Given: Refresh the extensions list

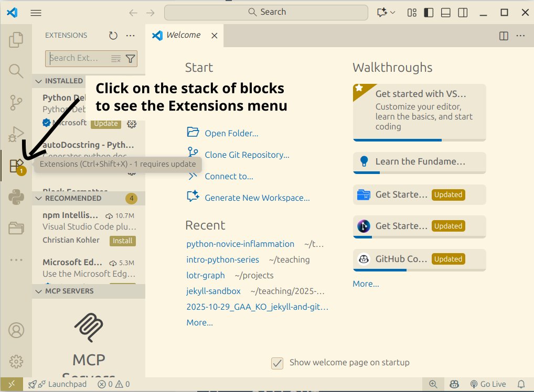Looking at the screenshot, I should point(113,36).
